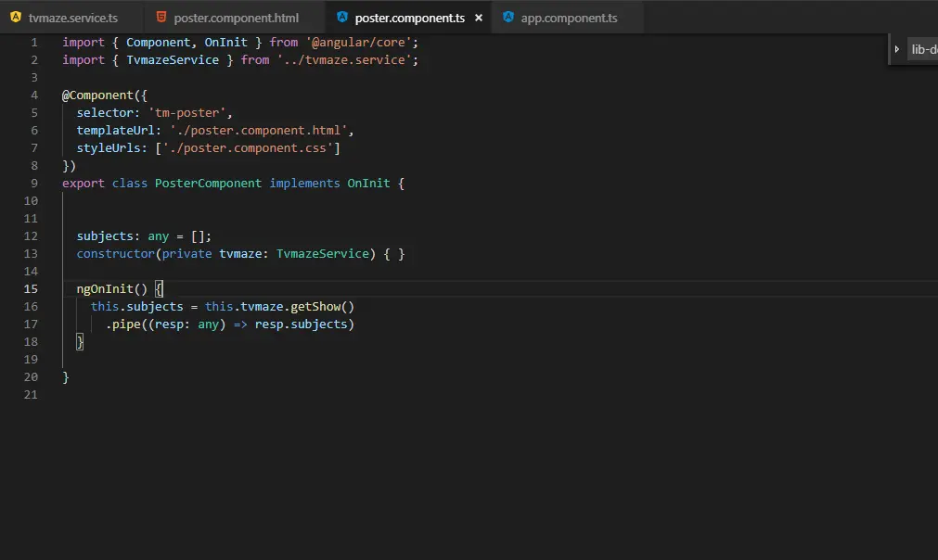Click the templateUrl property name
The height and width of the screenshot is (560, 938).
(x=115, y=131)
